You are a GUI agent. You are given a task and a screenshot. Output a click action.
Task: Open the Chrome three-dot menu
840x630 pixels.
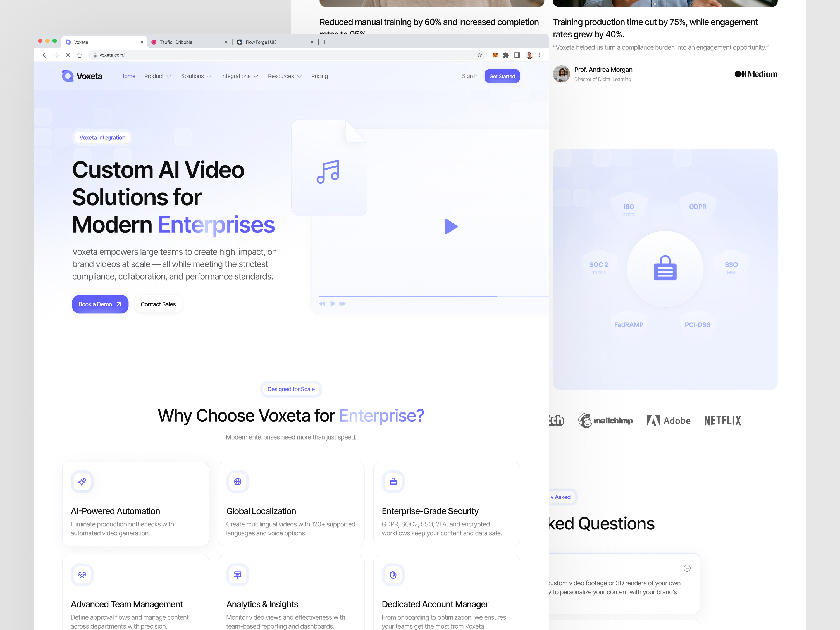(x=540, y=55)
